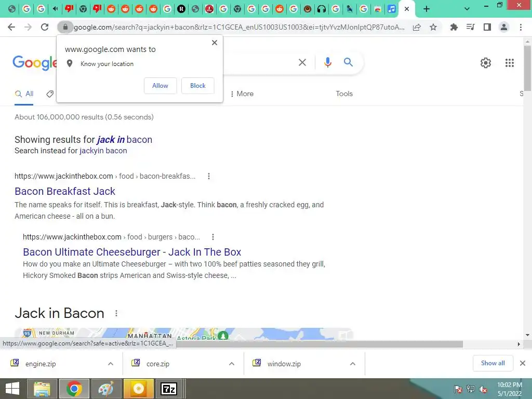Expand window.zip download options
Viewport: 532px width, 399px height.
(x=353, y=364)
